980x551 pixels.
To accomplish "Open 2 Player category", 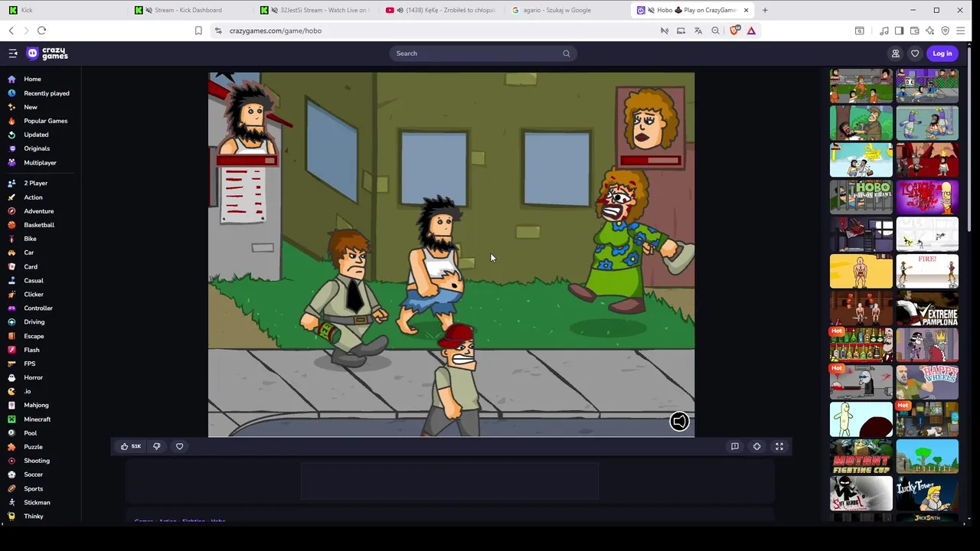I will click(x=35, y=183).
